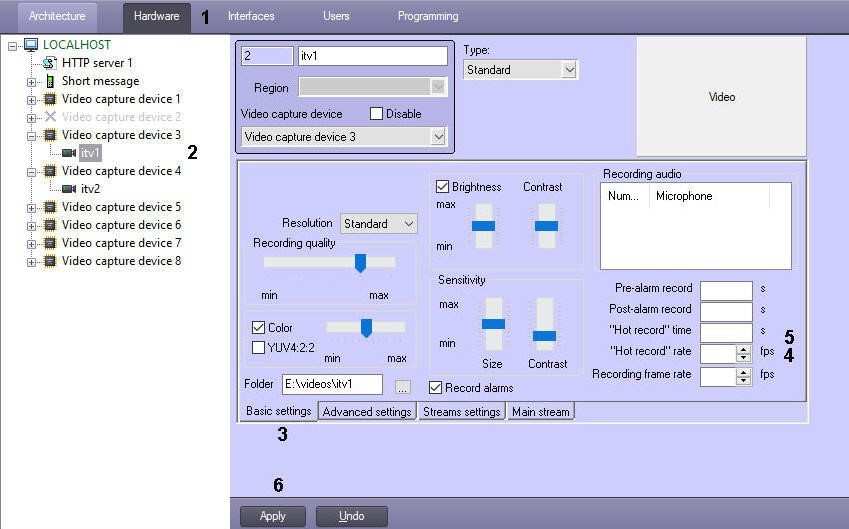
Task: Click the Video capture device 3 chip icon
Action: (50, 135)
